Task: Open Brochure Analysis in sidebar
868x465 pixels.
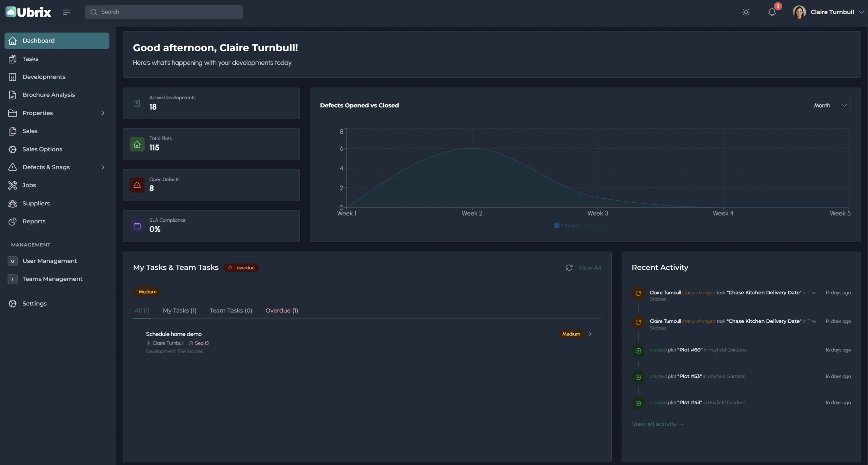Action: pyautogui.click(x=48, y=95)
